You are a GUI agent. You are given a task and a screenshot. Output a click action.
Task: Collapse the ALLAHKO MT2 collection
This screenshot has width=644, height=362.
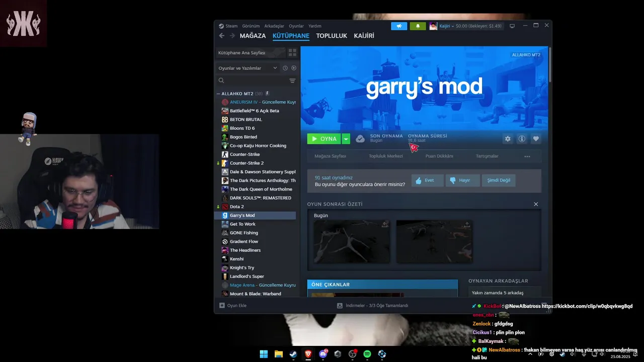[219, 94]
